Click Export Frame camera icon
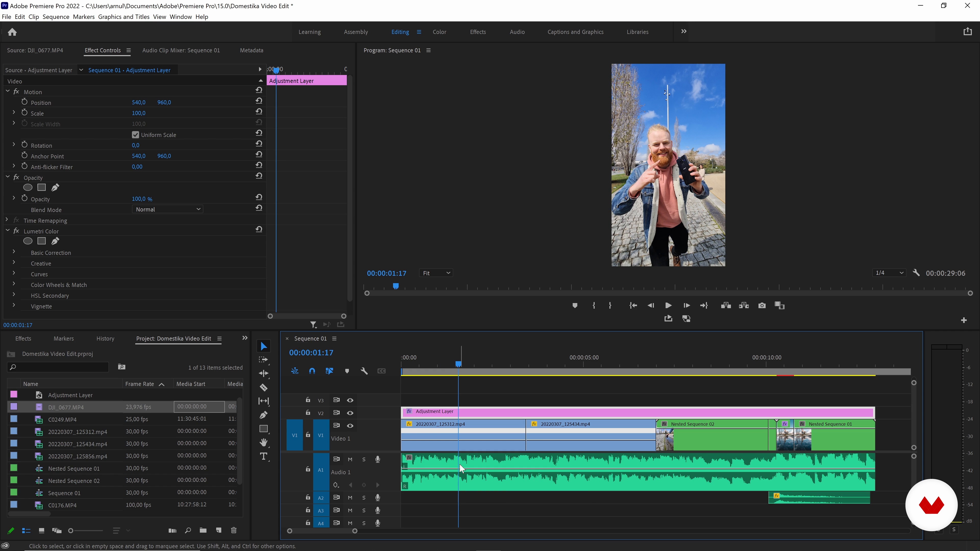The height and width of the screenshot is (551, 980). point(762,305)
